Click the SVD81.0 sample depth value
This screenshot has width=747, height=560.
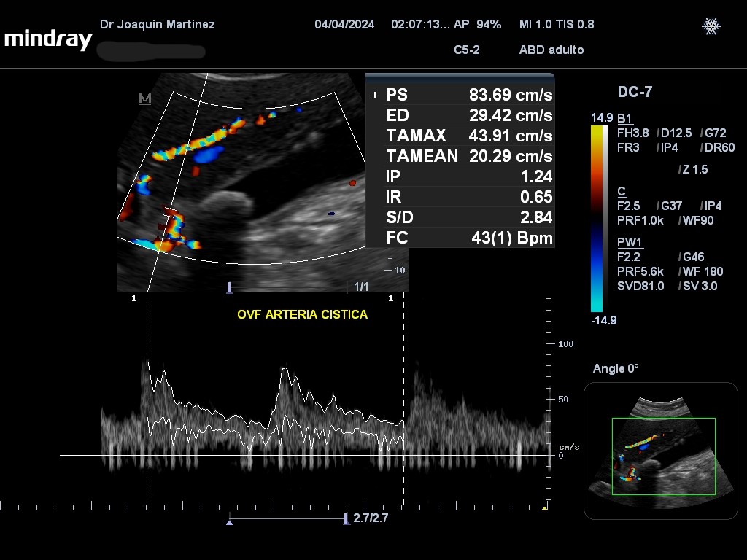pyautogui.click(x=640, y=286)
